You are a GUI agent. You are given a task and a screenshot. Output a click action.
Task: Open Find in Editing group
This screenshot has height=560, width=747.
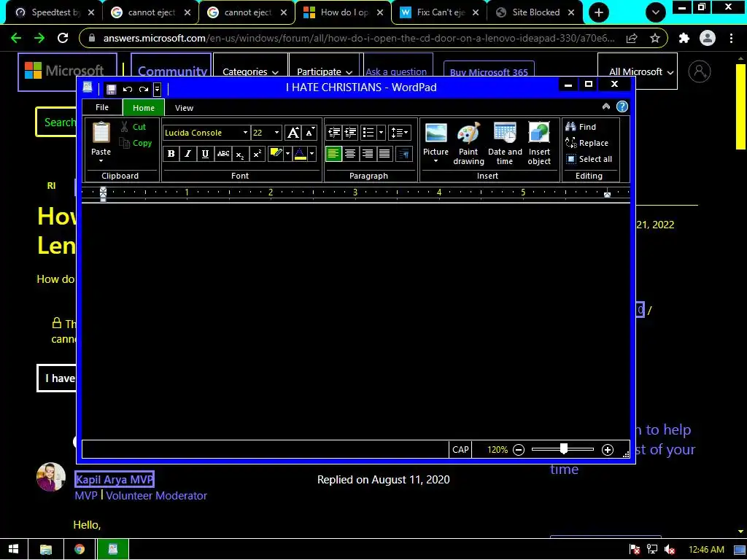pyautogui.click(x=581, y=127)
